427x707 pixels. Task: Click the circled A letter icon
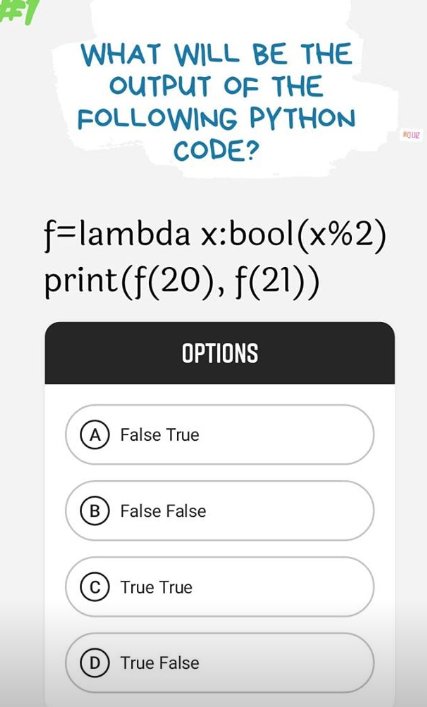coord(95,435)
